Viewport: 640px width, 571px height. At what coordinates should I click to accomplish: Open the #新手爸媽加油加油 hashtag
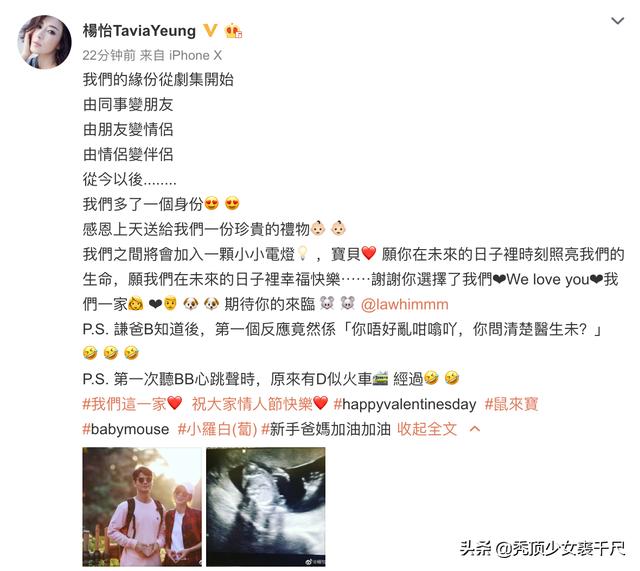[326, 429]
